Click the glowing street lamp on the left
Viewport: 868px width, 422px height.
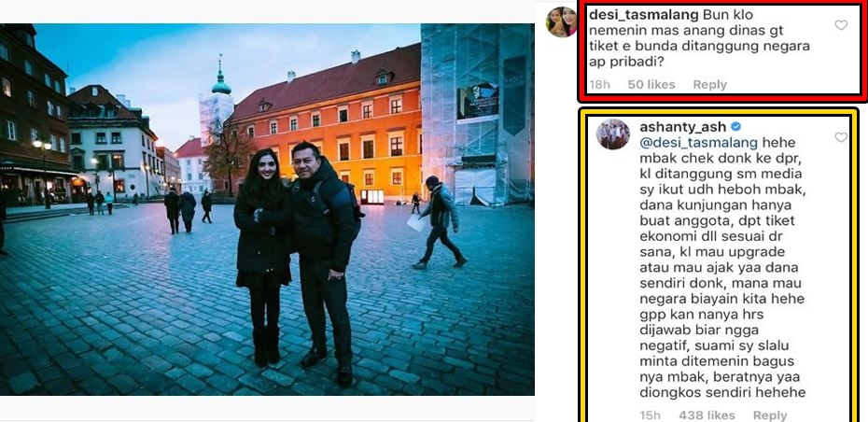point(41,145)
